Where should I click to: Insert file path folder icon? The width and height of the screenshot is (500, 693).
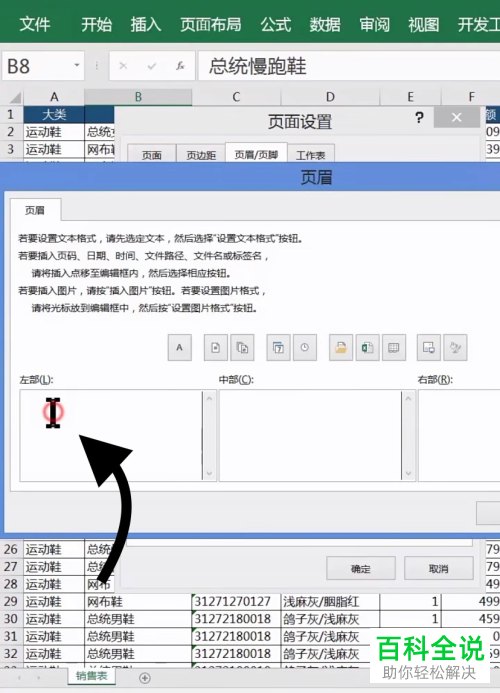[x=341, y=348]
